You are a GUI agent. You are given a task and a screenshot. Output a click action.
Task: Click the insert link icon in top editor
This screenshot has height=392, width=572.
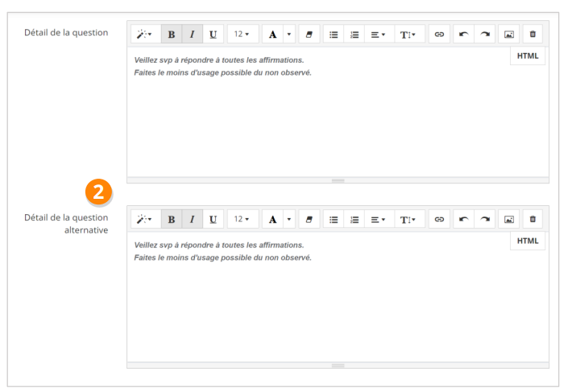[x=439, y=35]
